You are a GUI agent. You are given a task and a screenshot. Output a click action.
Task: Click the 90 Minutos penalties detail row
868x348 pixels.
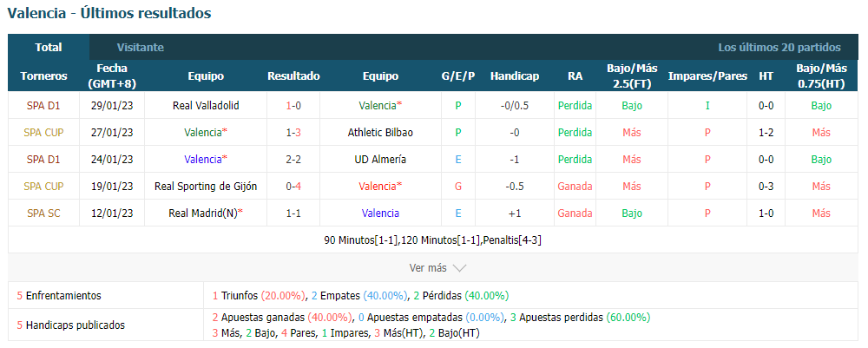click(433, 240)
